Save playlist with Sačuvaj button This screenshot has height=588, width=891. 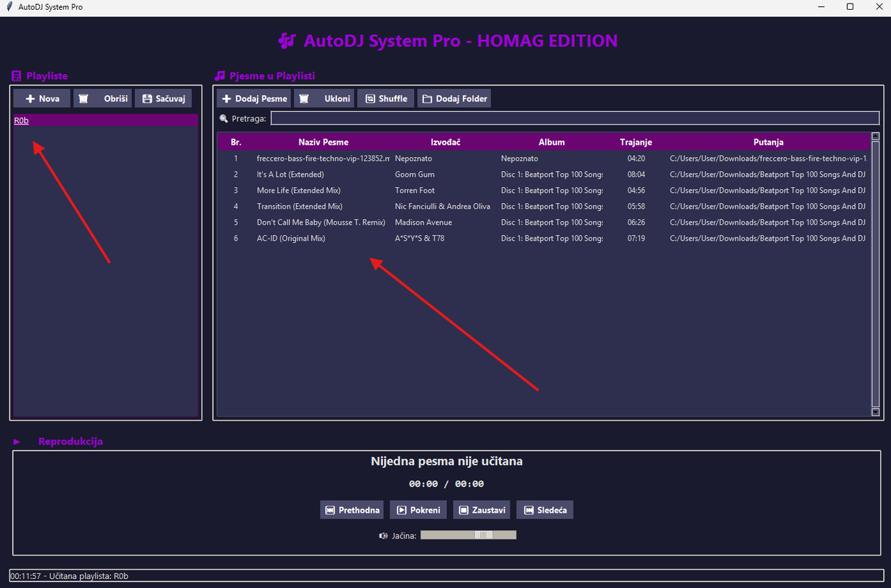(163, 99)
